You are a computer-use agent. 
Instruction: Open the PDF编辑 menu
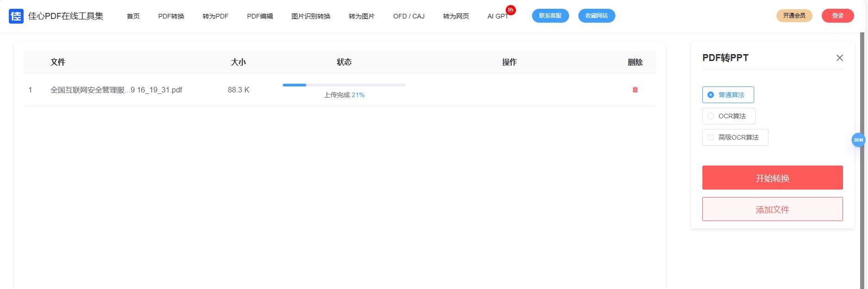click(x=260, y=16)
